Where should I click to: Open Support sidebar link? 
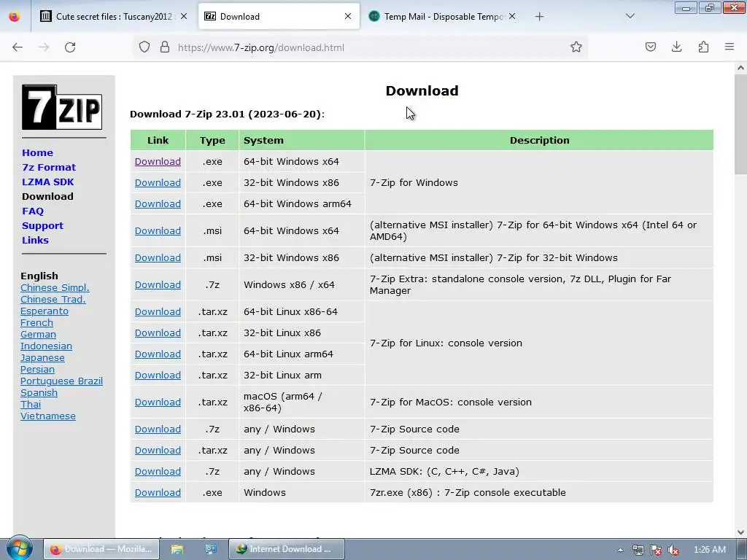pyautogui.click(x=43, y=226)
